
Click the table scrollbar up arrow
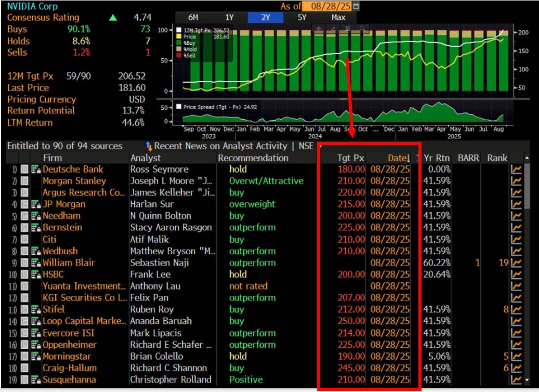point(527,158)
